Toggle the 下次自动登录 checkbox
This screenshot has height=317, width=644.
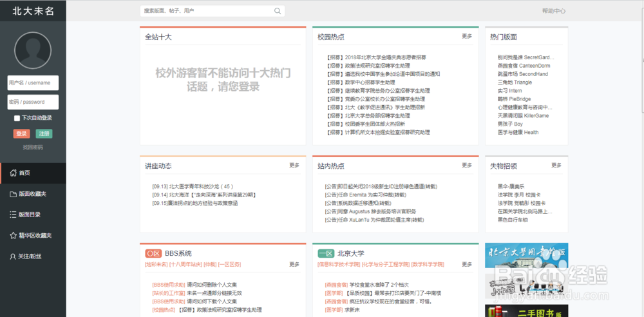point(17,118)
